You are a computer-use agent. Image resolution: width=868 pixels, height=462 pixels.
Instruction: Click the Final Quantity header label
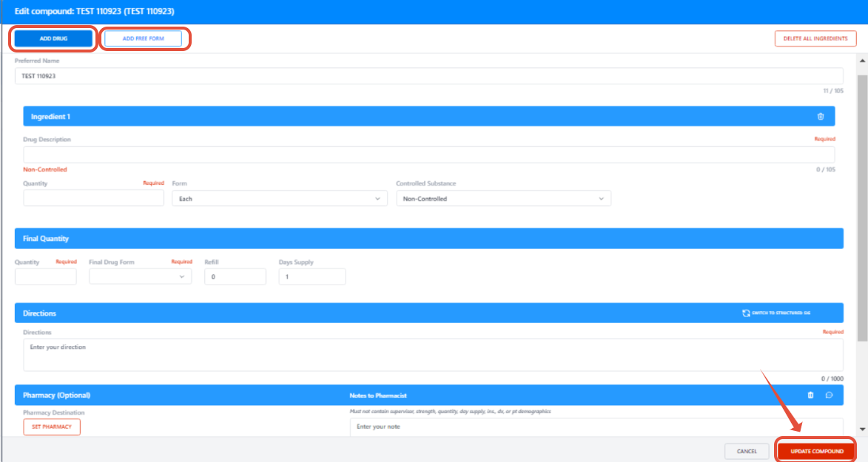pos(46,239)
